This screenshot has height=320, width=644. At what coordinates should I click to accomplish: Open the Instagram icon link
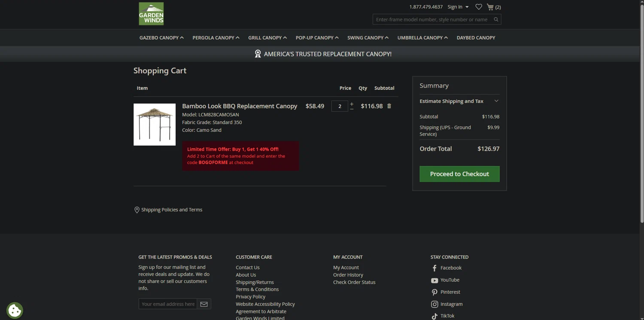(x=434, y=304)
